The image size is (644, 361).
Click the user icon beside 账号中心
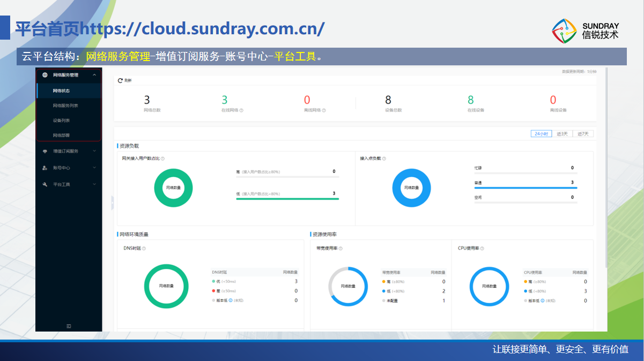(x=45, y=168)
